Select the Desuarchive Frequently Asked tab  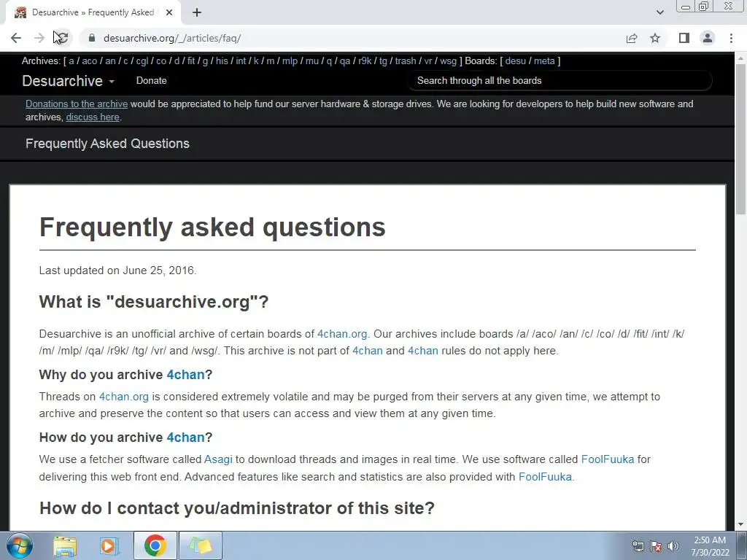[x=93, y=13]
